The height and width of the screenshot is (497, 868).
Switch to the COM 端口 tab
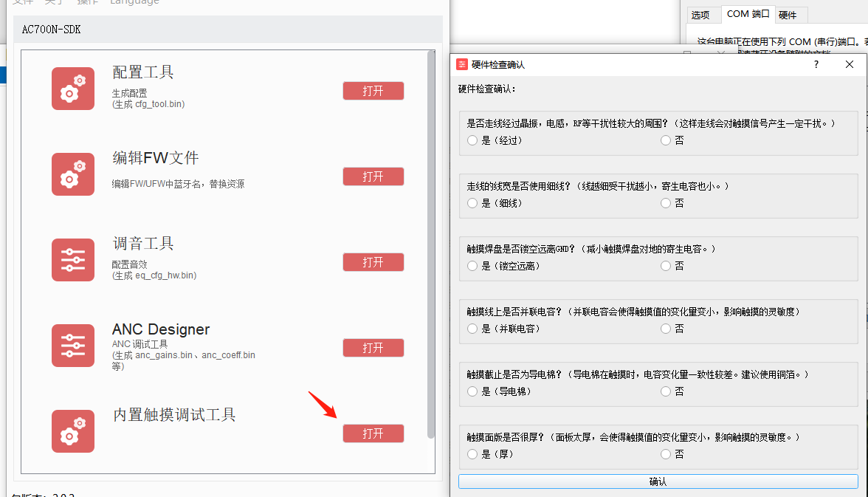coord(748,14)
